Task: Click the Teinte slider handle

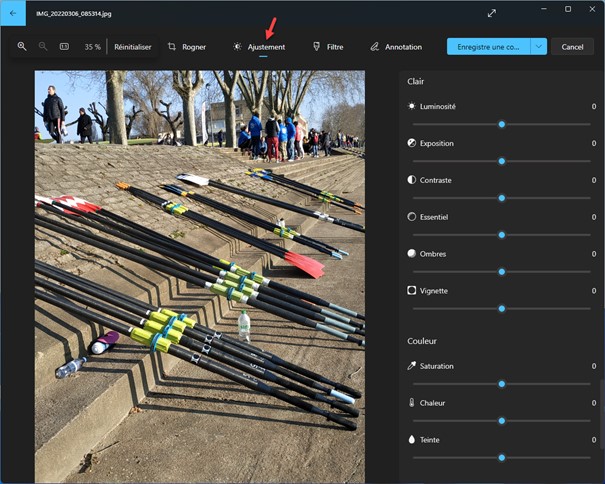Action: (x=502, y=457)
